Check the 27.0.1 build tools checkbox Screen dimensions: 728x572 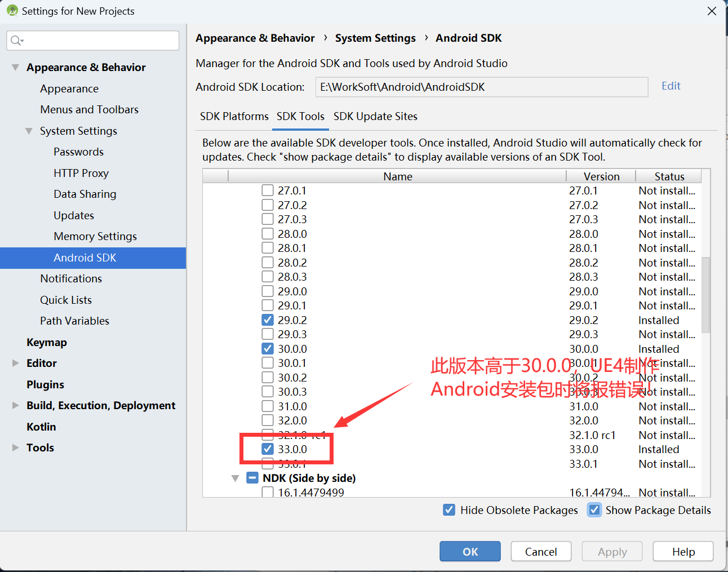(268, 191)
